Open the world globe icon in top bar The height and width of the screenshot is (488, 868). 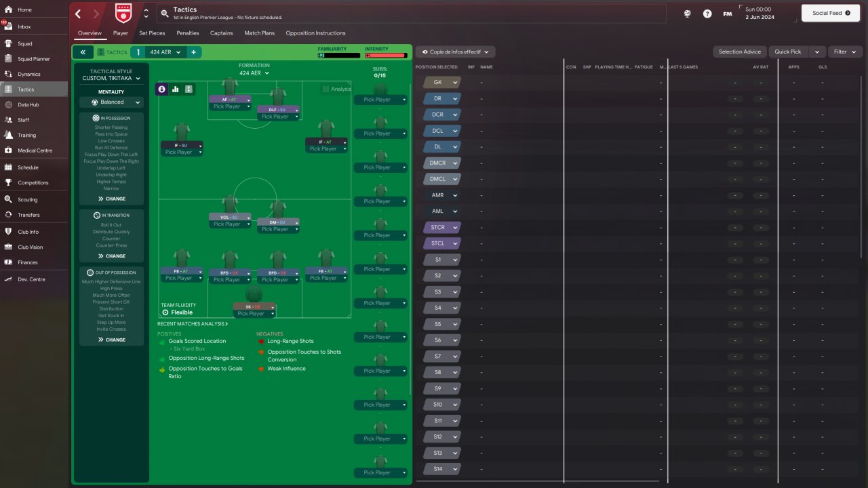click(687, 14)
